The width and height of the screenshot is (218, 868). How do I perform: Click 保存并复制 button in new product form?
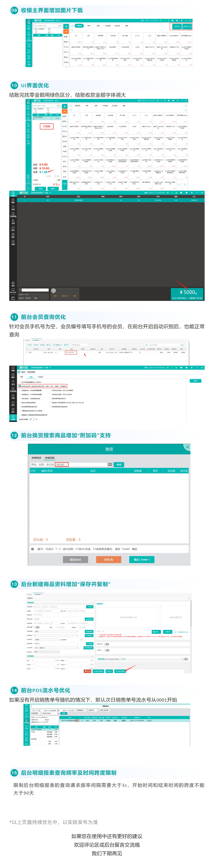click(120, 671)
